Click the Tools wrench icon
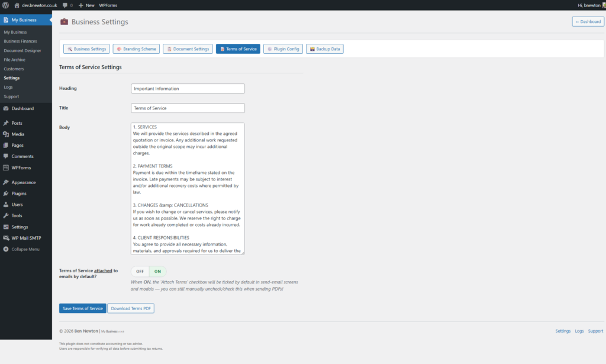This screenshot has width=606, height=364. (x=6, y=215)
